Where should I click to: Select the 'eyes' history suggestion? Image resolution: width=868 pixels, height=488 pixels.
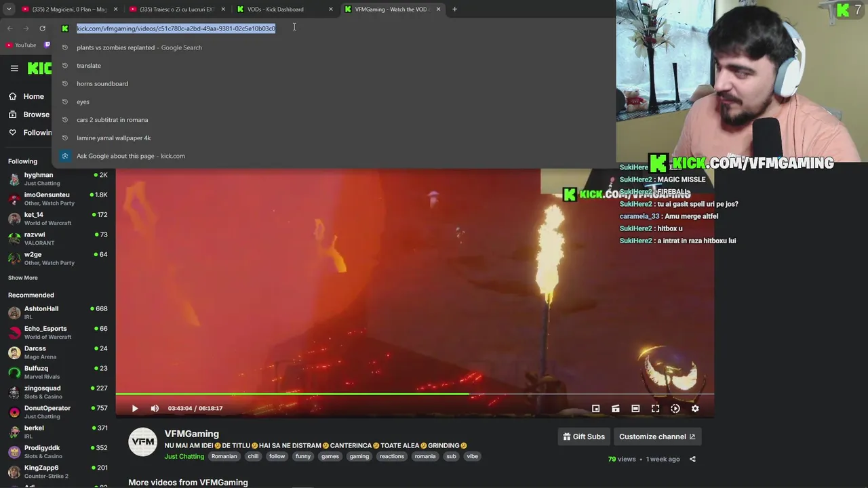(x=334, y=102)
